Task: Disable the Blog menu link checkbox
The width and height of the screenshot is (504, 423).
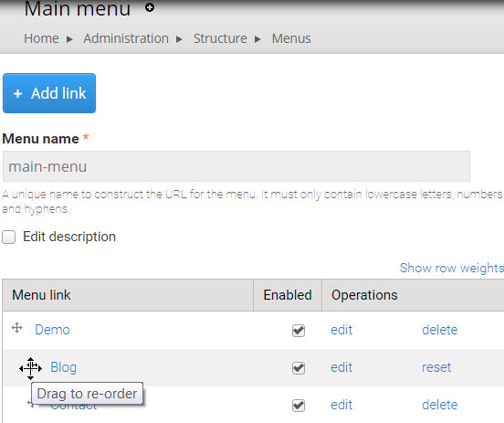Action: pos(299,367)
